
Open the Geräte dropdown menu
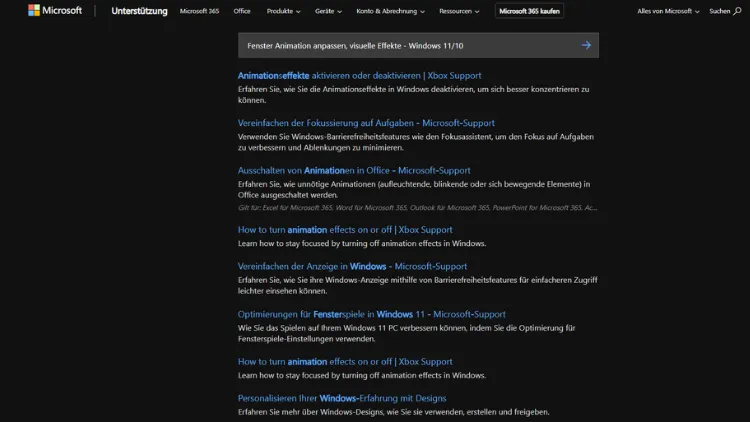[x=328, y=11]
